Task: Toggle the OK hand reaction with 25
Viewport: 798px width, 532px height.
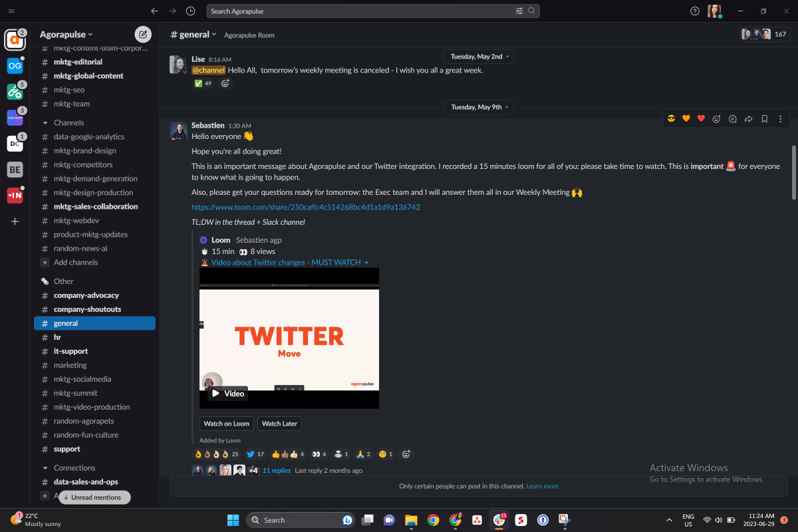Action: click(x=217, y=454)
